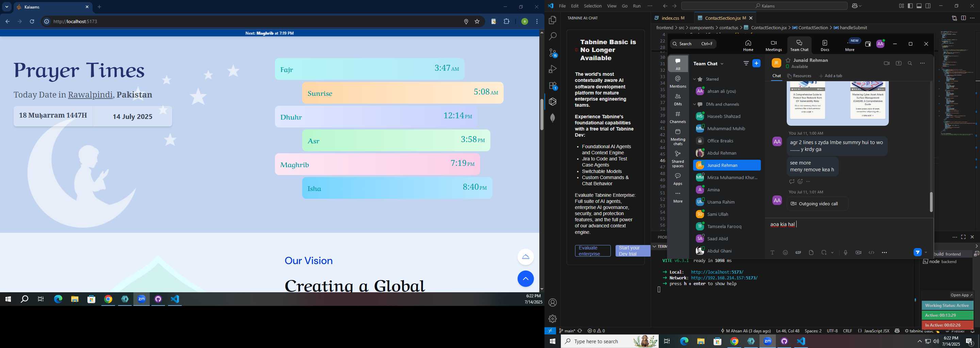Open Apps in Zoom chat sidebar
The height and width of the screenshot is (348, 980).
[x=678, y=179]
